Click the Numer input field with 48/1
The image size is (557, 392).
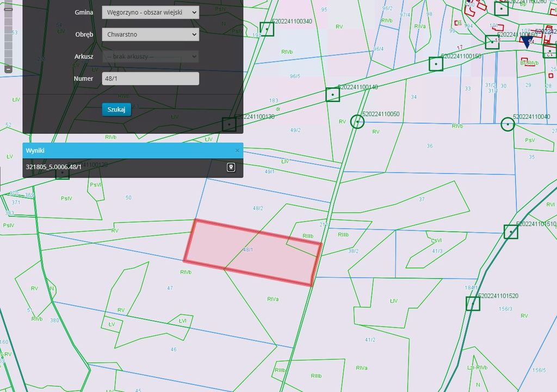coord(150,78)
